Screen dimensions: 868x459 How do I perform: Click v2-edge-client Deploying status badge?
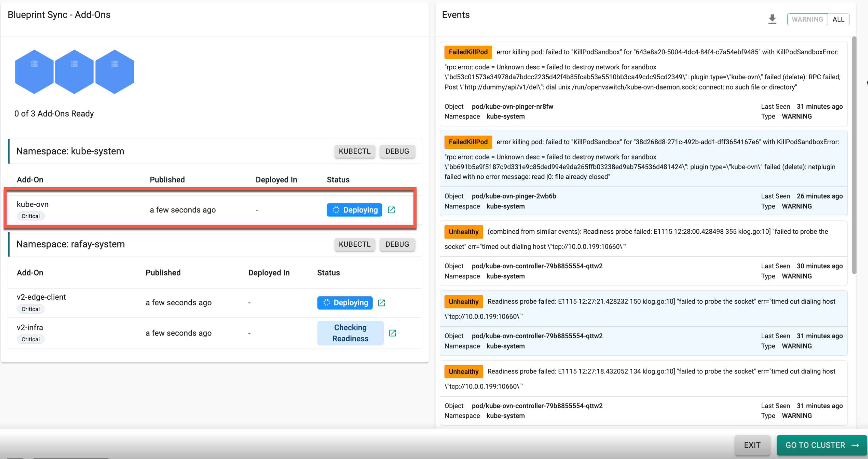click(x=345, y=303)
